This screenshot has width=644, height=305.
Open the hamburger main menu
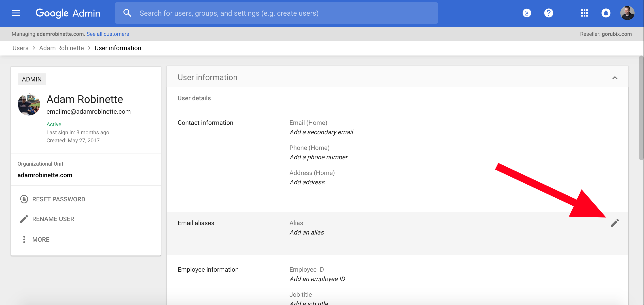tap(16, 13)
